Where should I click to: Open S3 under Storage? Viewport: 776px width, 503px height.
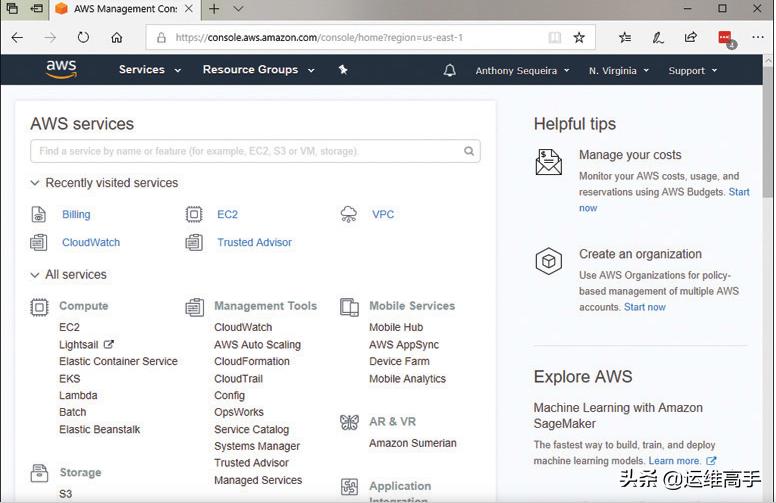[65, 494]
